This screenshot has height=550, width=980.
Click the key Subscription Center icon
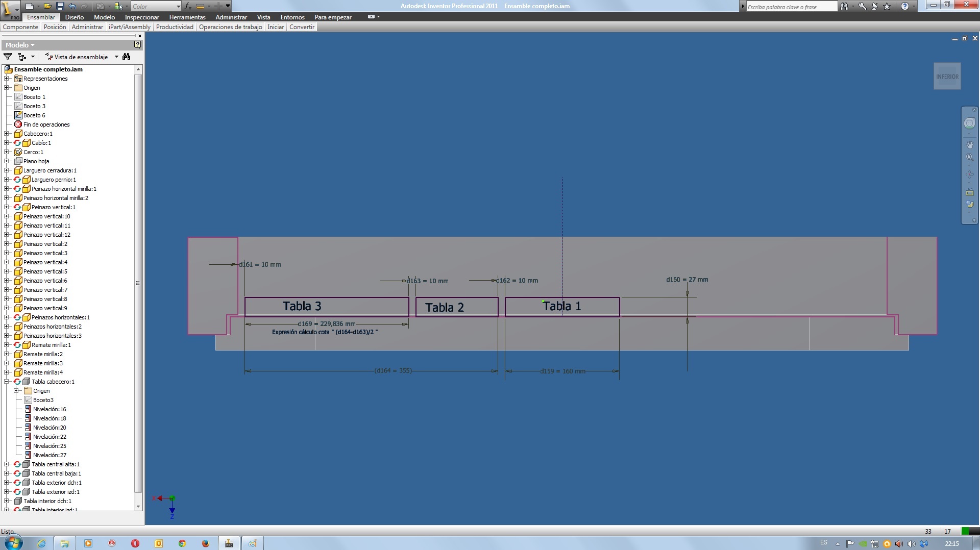point(862,6)
